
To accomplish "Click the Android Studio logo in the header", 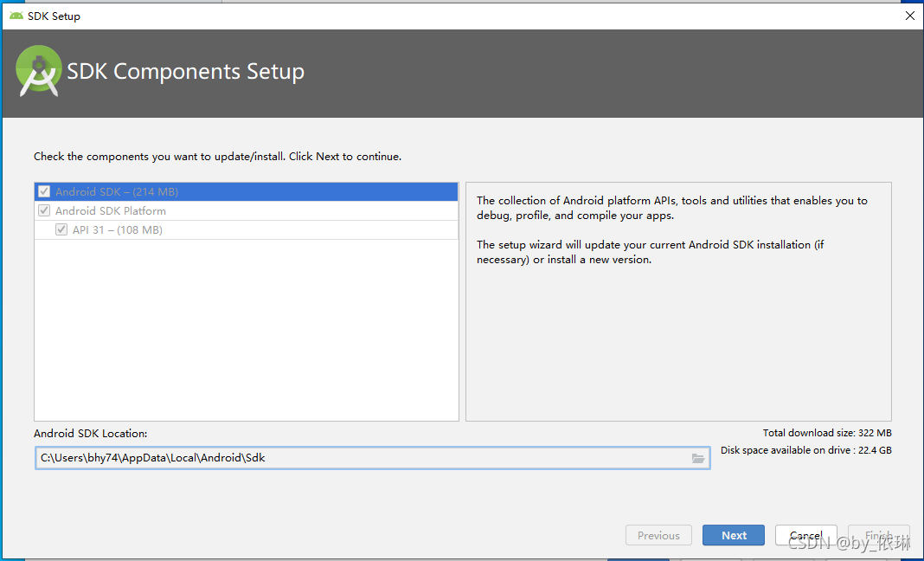I will click(39, 71).
